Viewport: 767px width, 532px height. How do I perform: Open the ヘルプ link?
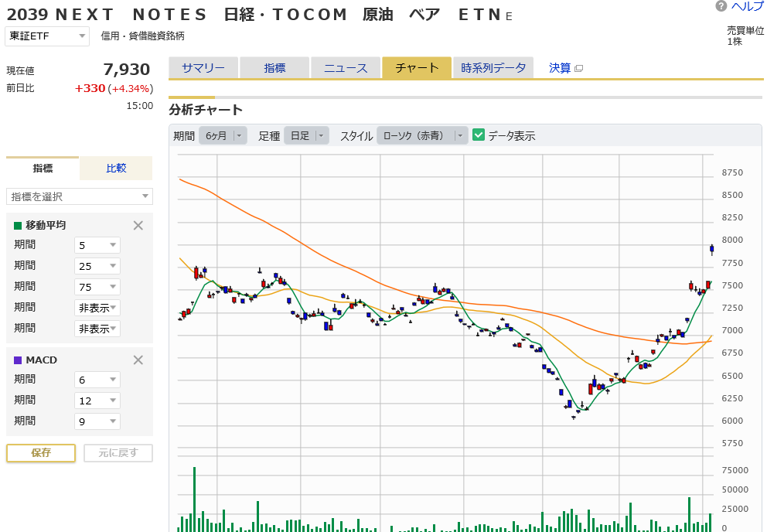pyautogui.click(x=747, y=6)
